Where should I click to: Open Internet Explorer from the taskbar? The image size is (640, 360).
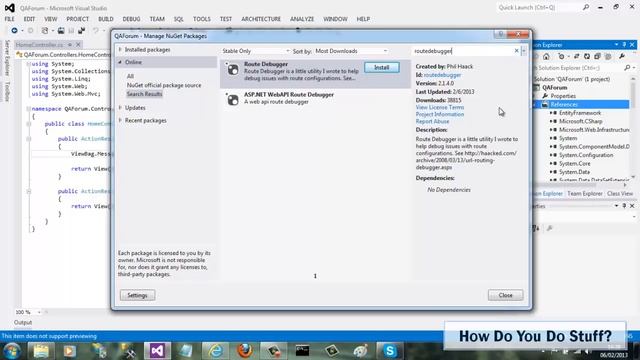[x=215, y=351]
